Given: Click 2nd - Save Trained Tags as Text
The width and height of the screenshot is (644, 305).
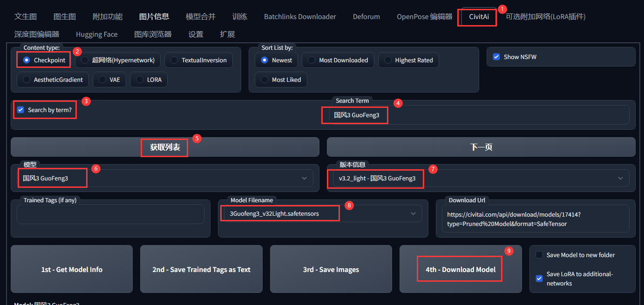Looking at the screenshot, I should 201,269.
